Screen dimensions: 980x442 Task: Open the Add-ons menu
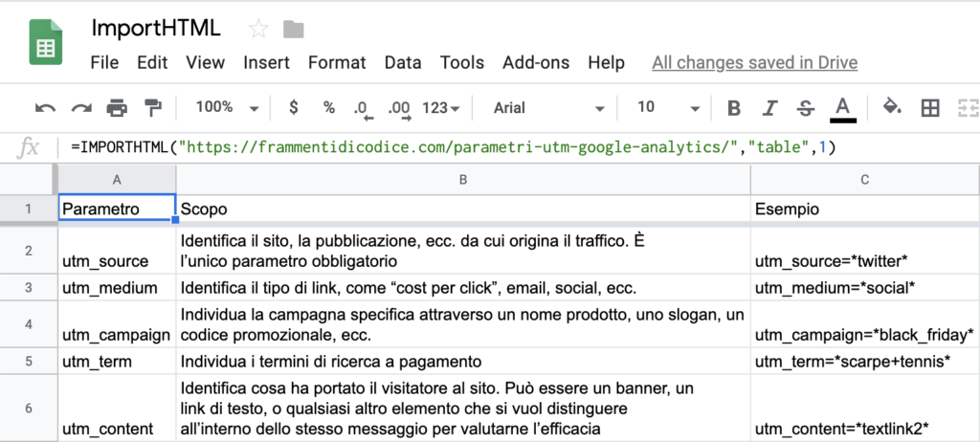click(x=536, y=62)
